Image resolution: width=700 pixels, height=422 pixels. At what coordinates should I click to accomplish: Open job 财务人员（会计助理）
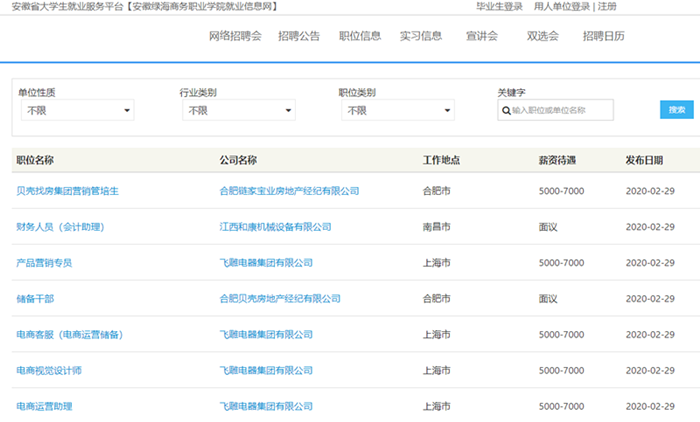[60, 227]
